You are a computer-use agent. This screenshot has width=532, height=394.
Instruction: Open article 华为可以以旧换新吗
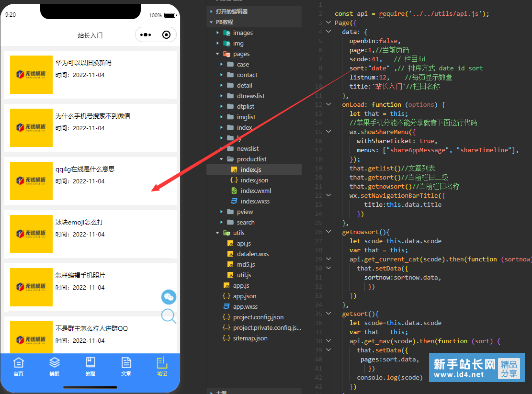[x=83, y=63]
